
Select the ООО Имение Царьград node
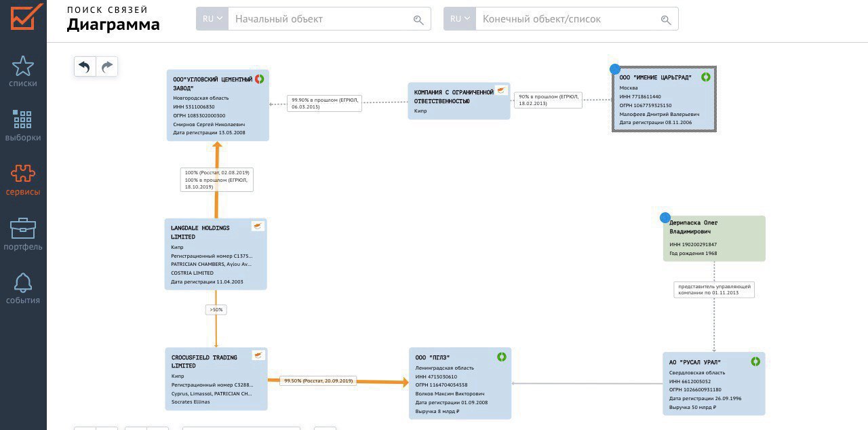coord(664,99)
